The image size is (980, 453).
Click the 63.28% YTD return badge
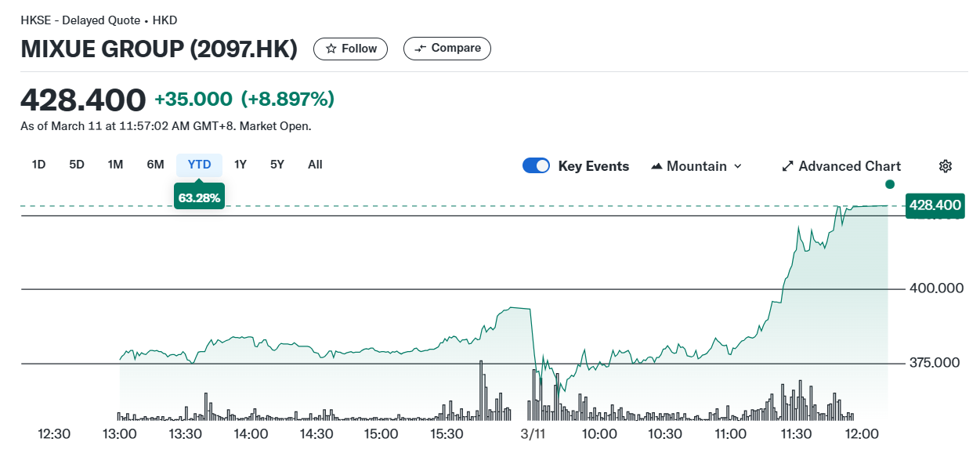pos(199,198)
